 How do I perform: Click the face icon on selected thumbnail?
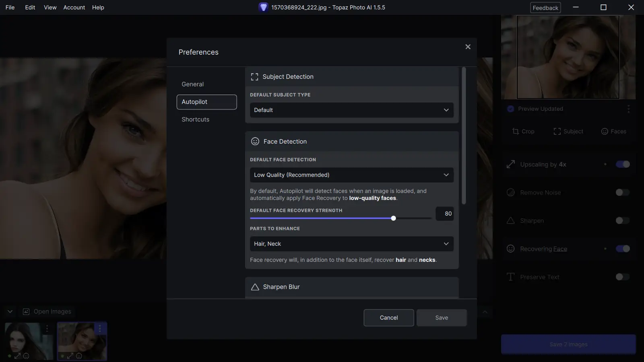pyautogui.click(x=79, y=356)
